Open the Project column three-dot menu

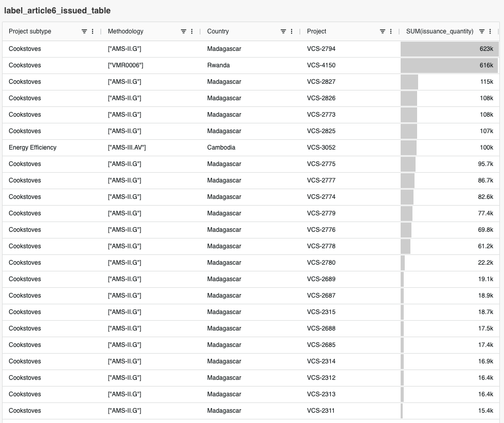click(x=391, y=31)
